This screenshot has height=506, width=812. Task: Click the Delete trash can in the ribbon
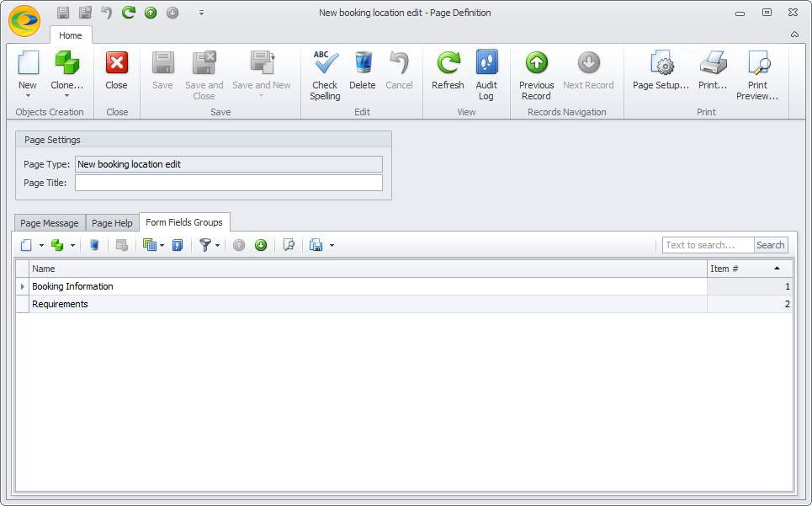363,62
